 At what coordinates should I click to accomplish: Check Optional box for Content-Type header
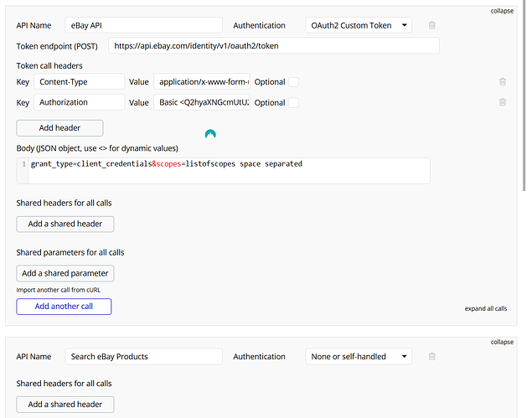pos(294,82)
